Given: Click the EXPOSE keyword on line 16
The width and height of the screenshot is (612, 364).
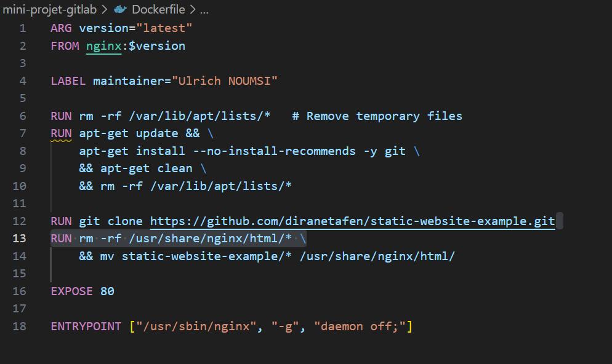Looking at the screenshot, I should click(71, 291).
